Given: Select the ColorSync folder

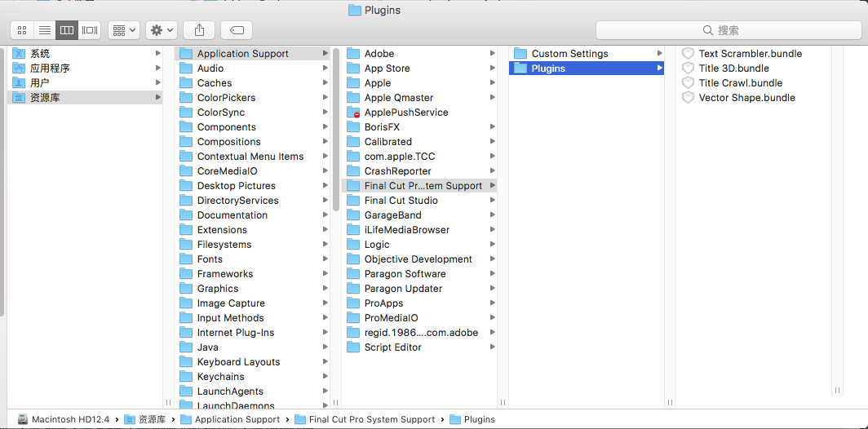Looking at the screenshot, I should tap(252, 113).
